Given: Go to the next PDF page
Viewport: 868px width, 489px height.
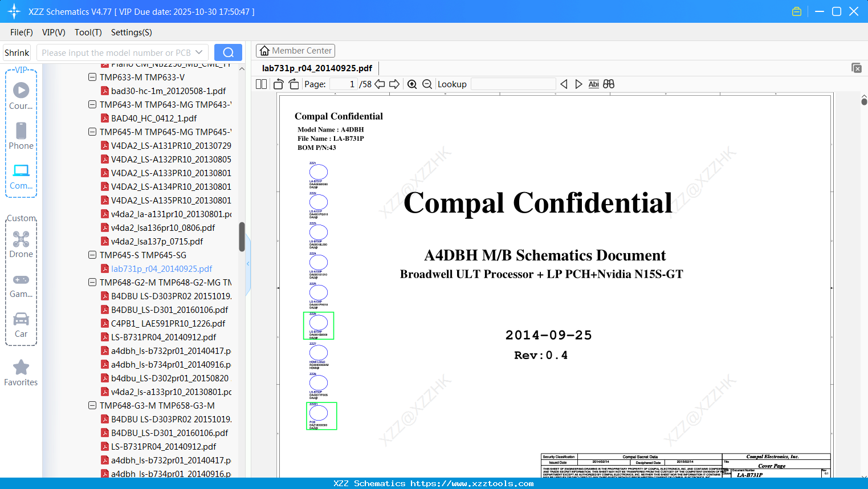Looking at the screenshot, I should point(394,84).
